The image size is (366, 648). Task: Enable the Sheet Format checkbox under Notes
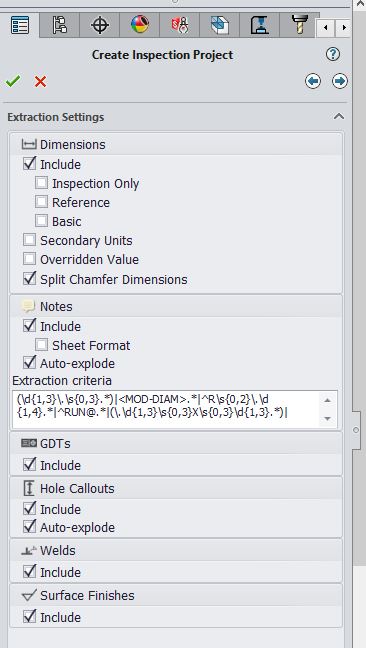tap(41, 344)
